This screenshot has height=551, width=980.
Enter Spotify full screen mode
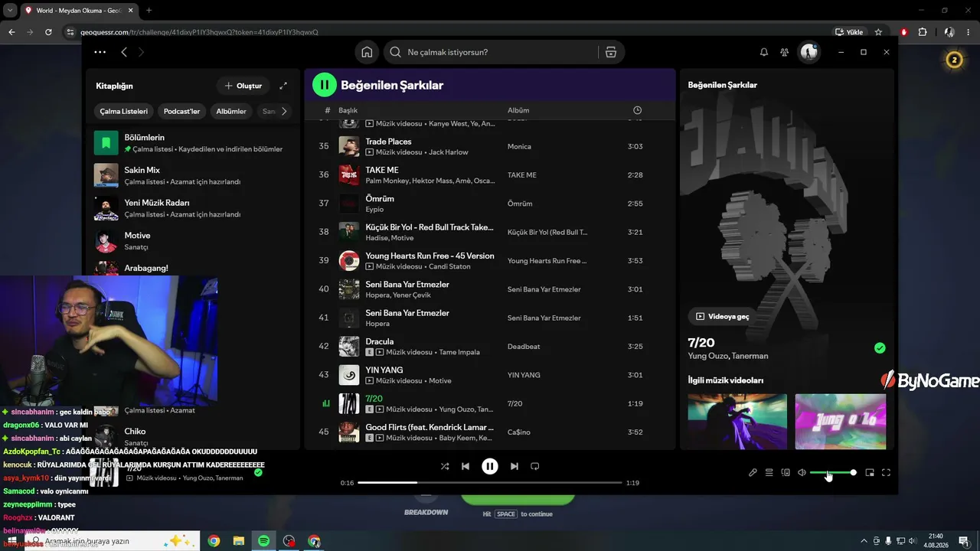click(886, 472)
